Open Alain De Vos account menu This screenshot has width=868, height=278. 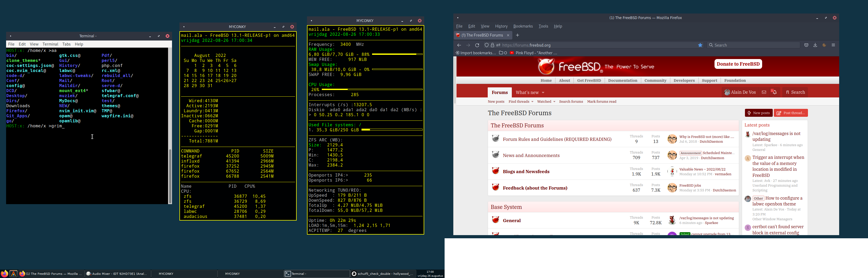click(x=740, y=92)
